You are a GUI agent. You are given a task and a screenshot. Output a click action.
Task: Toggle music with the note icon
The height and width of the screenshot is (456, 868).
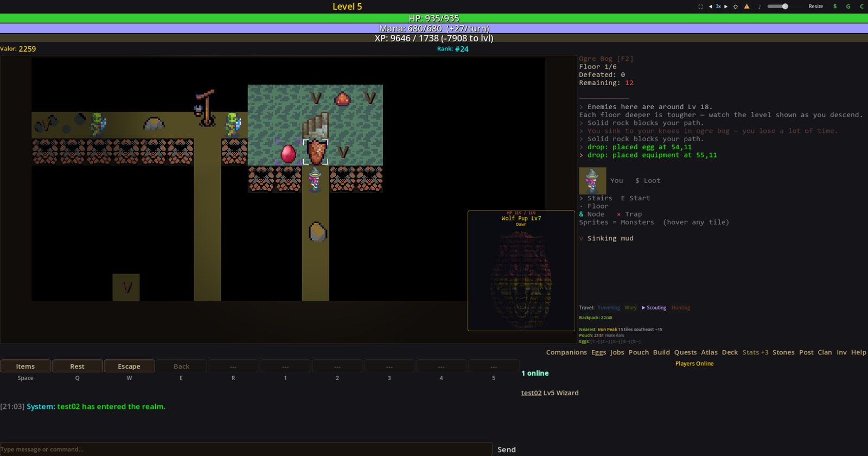click(759, 7)
